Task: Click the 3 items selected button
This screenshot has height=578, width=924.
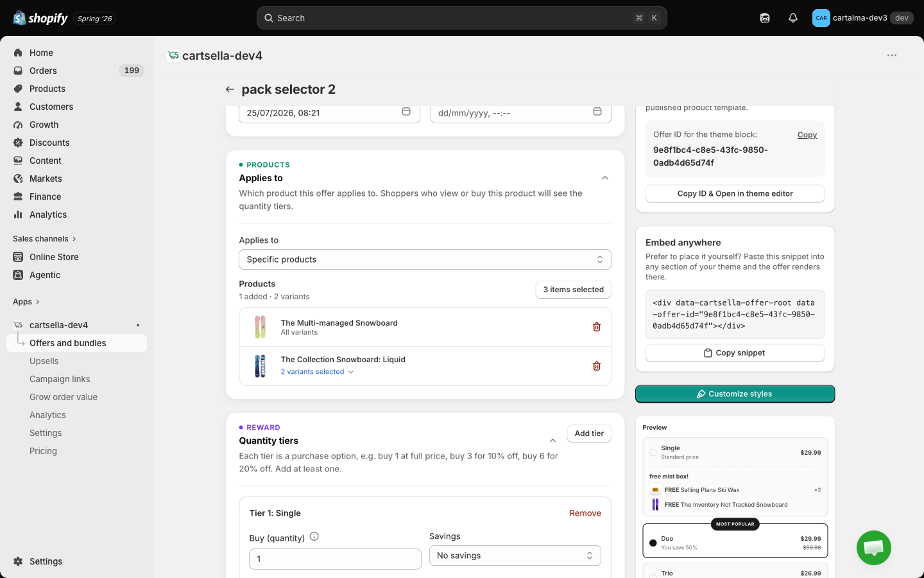Action: click(x=574, y=290)
